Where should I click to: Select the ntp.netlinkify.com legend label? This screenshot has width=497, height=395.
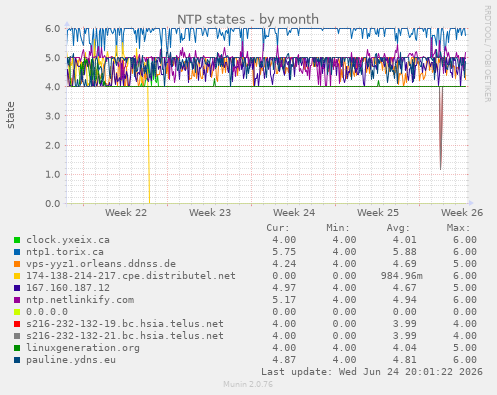click(80, 300)
